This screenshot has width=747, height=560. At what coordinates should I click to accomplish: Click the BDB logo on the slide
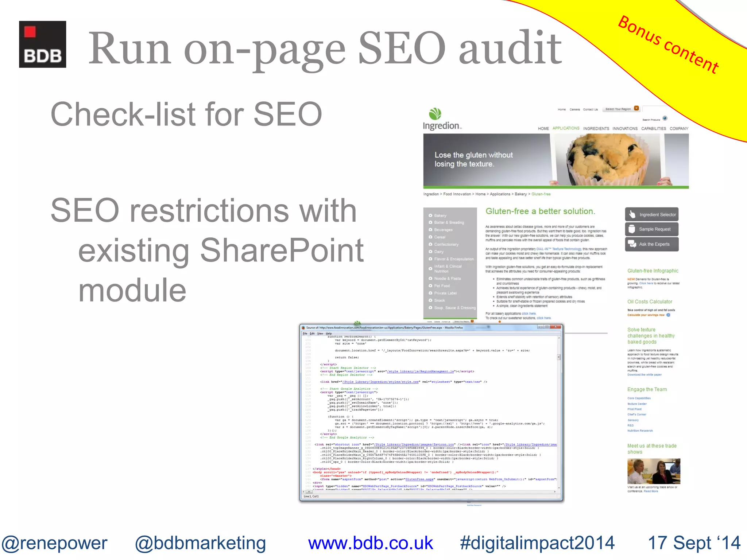pyautogui.click(x=43, y=44)
